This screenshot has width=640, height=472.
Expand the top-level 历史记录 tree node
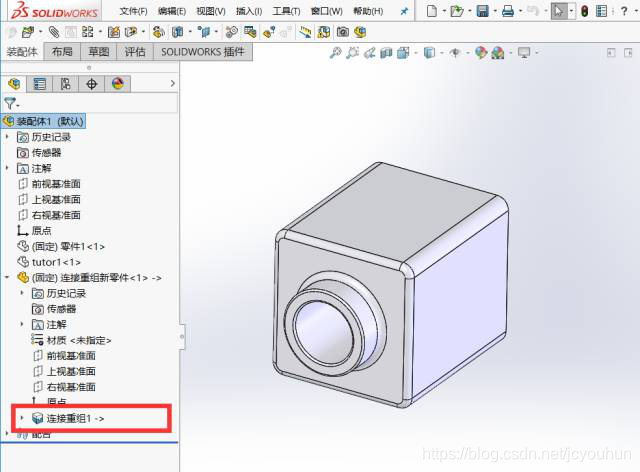pos(7,136)
